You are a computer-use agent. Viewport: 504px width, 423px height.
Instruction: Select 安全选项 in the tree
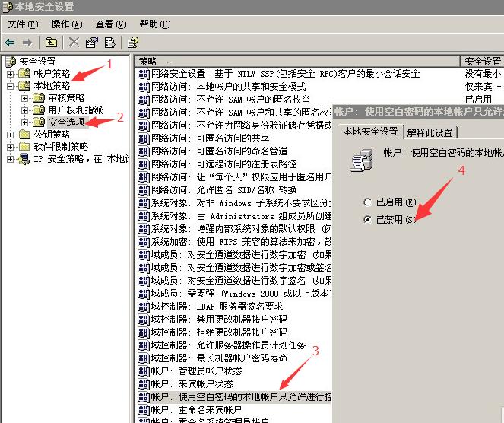67,122
